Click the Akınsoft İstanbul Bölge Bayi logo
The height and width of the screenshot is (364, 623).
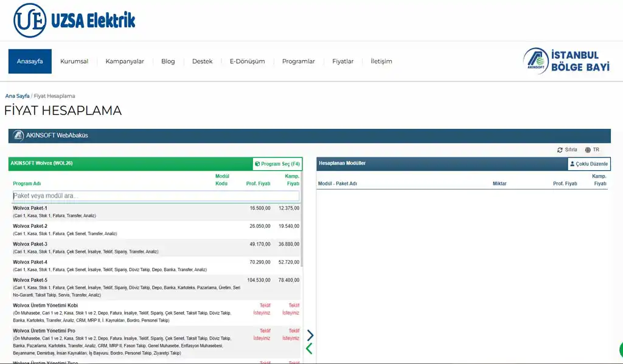[566, 61]
